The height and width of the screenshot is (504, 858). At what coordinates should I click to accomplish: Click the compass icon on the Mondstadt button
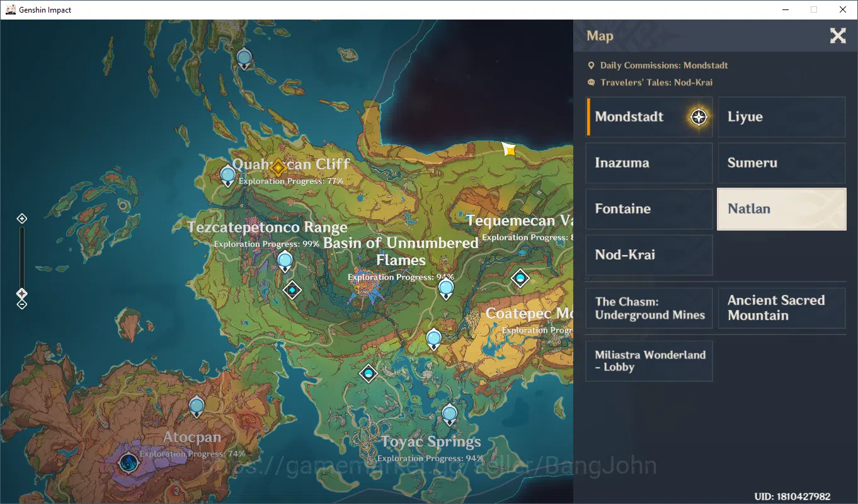699,117
